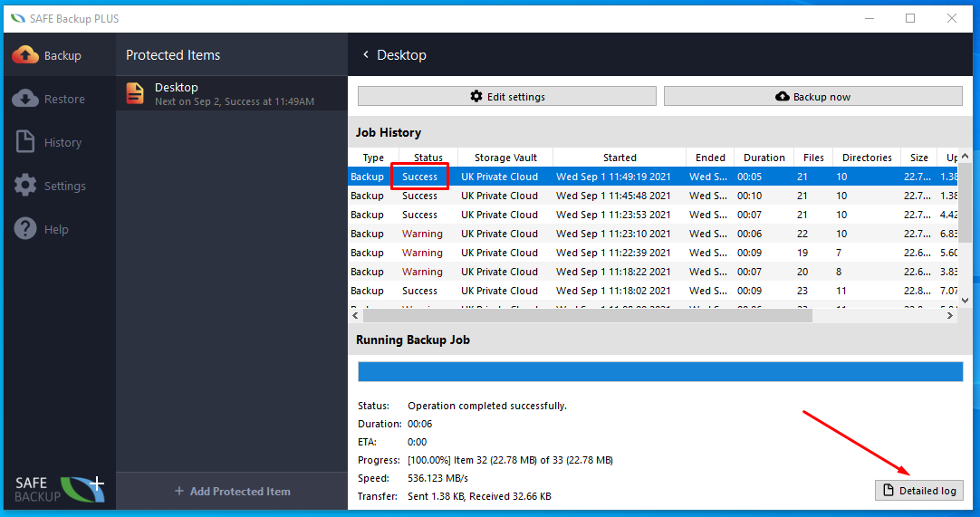Select backup job started 11:18:02
Screen dimensions: 980x517
pos(652,291)
